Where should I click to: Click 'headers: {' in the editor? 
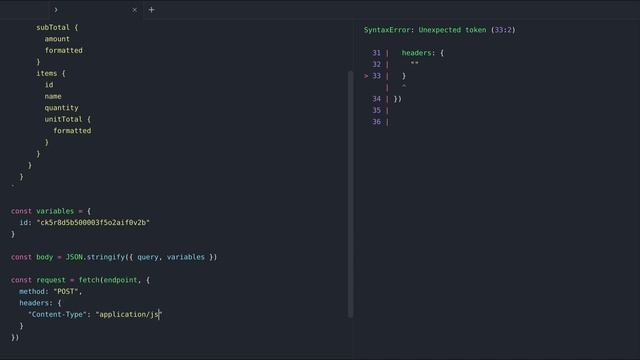coord(40,303)
